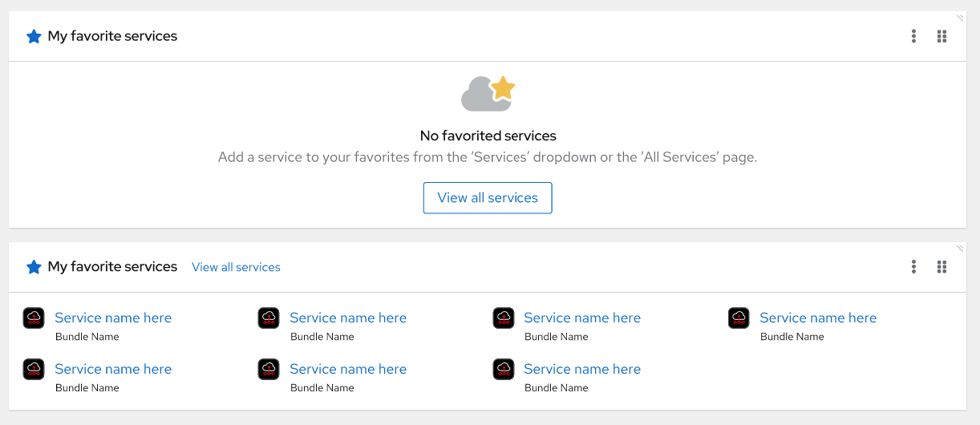The height and width of the screenshot is (425, 980).
Task: Click the grid drag handle on the empty favorites widget
Action: pyautogui.click(x=942, y=36)
